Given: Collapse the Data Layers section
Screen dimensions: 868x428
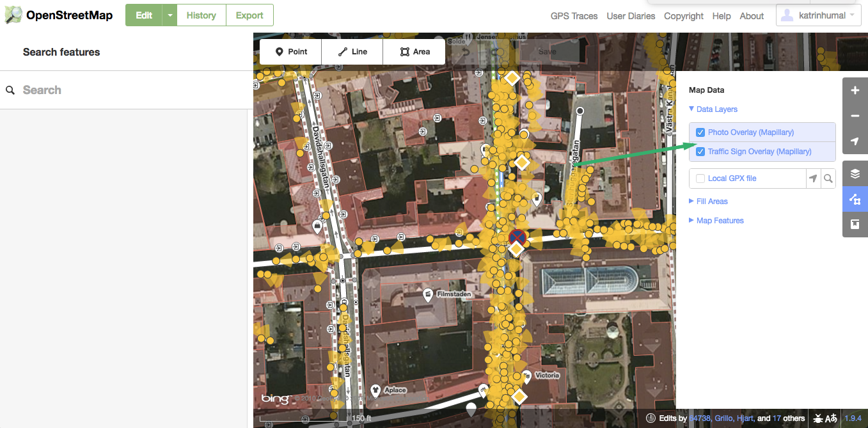Looking at the screenshot, I should coord(713,109).
